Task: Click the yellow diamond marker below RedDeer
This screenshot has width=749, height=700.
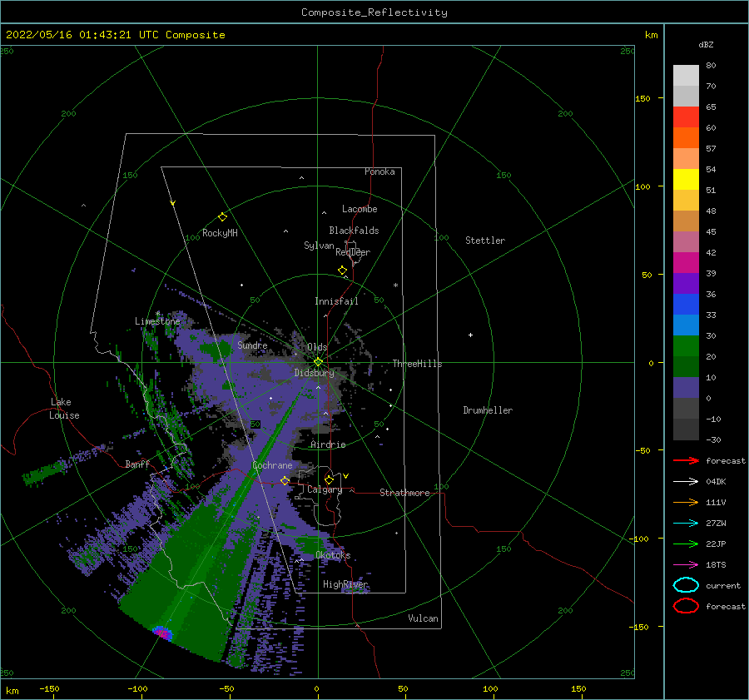Action: point(343,271)
